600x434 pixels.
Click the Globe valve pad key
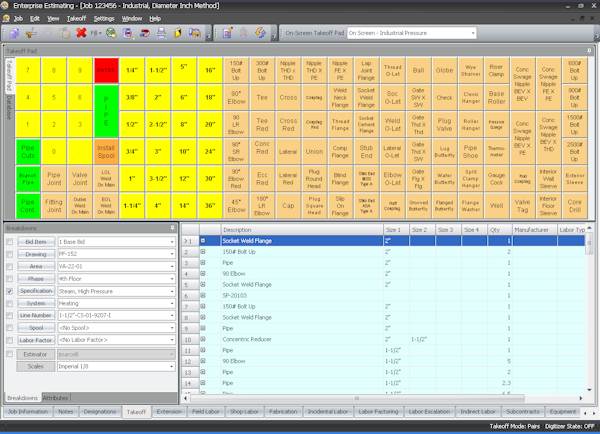point(444,70)
